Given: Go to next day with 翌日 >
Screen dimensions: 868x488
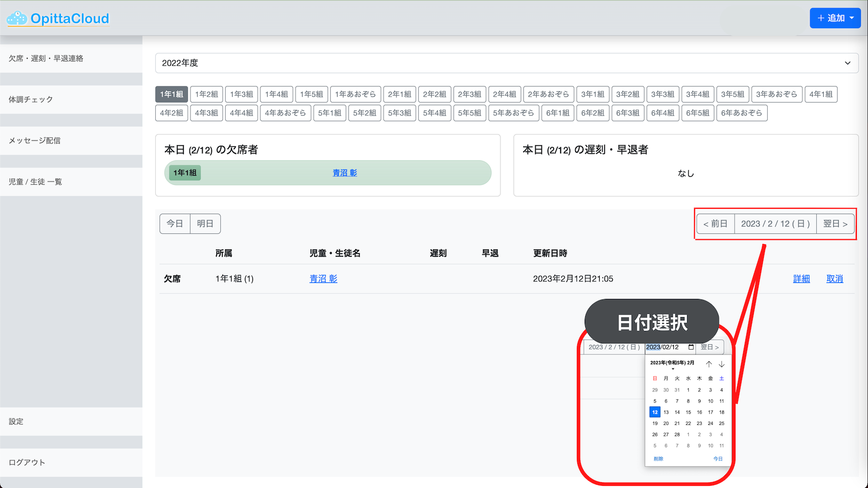Looking at the screenshot, I should pos(835,224).
